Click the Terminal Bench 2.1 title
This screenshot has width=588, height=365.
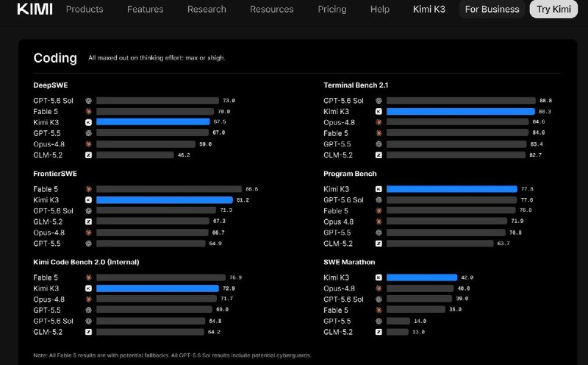(x=356, y=85)
